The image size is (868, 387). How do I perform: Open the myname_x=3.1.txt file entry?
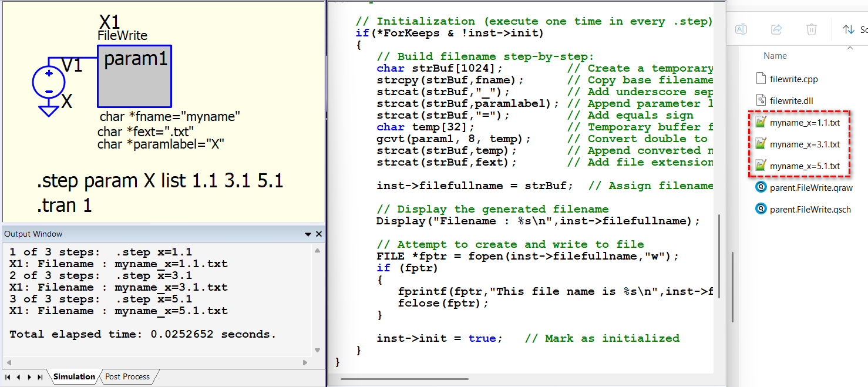(x=798, y=144)
